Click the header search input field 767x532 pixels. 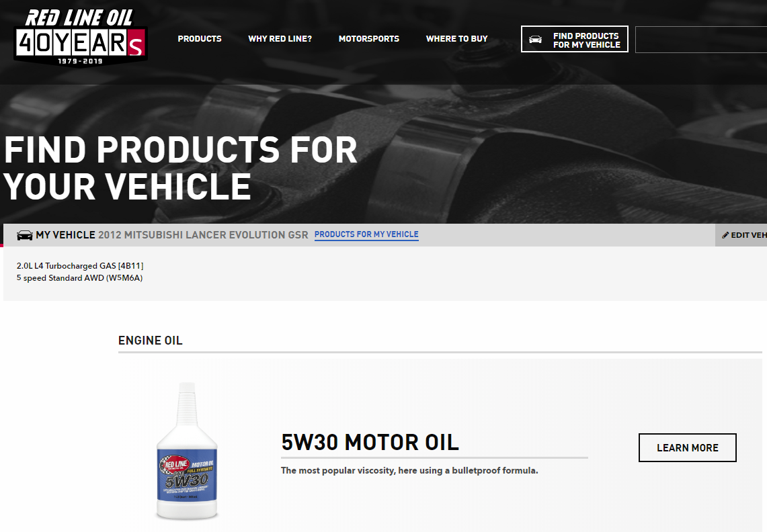click(701, 39)
